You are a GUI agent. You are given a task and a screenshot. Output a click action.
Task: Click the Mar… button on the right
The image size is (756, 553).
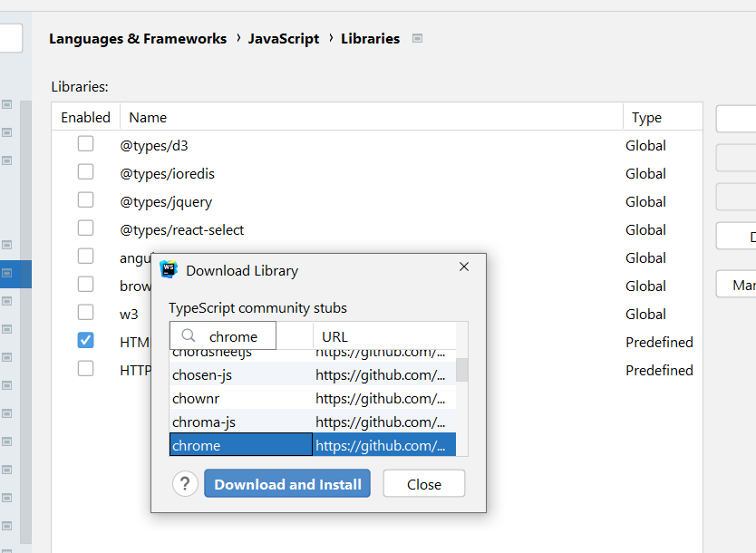(x=736, y=285)
